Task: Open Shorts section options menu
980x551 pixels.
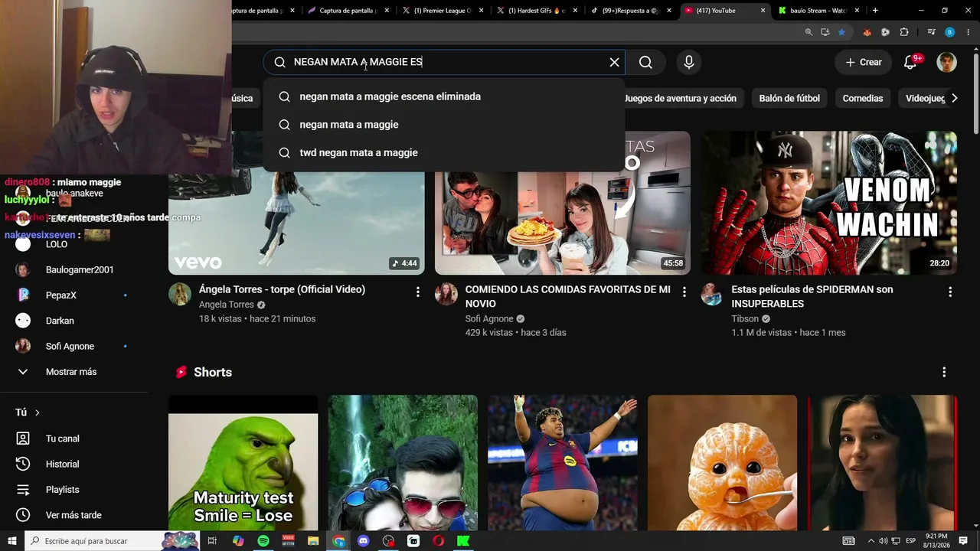Action: coord(944,372)
